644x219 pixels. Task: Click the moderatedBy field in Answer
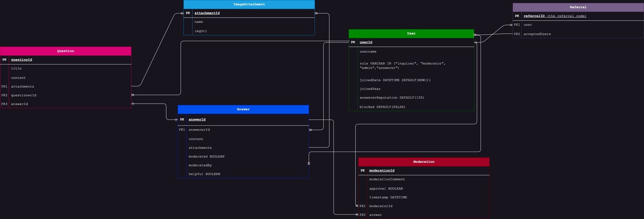pyautogui.click(x=200, y=165)
